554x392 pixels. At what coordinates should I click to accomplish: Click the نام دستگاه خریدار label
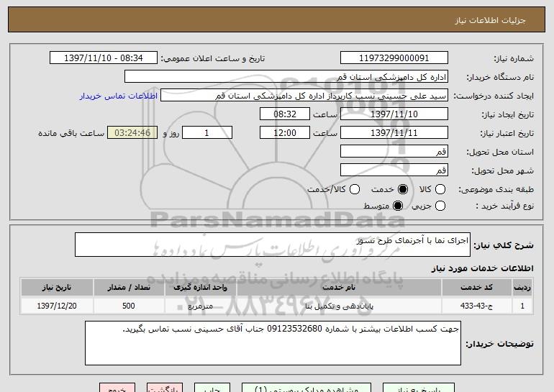click(x=500, y=78)
